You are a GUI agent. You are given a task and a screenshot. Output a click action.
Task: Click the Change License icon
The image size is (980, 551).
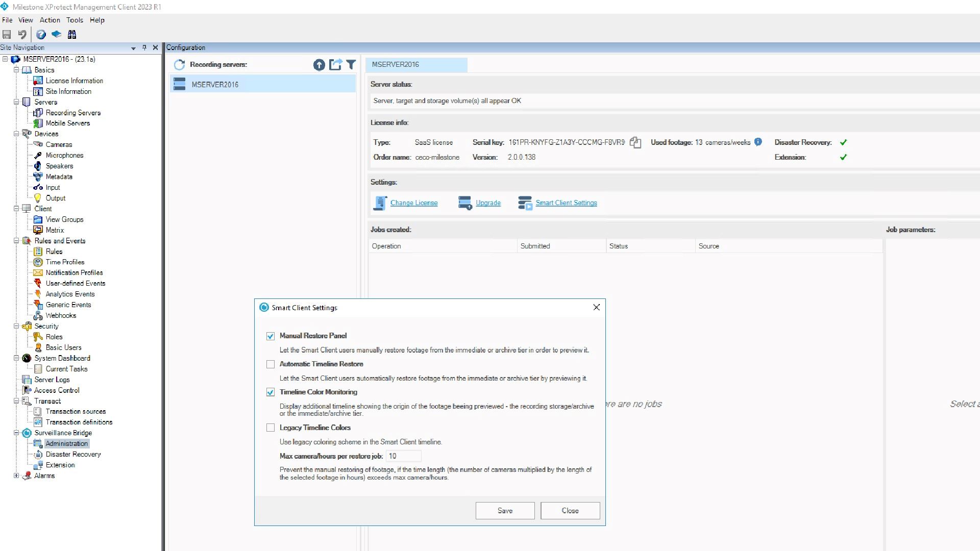click(x=380, y=203)
